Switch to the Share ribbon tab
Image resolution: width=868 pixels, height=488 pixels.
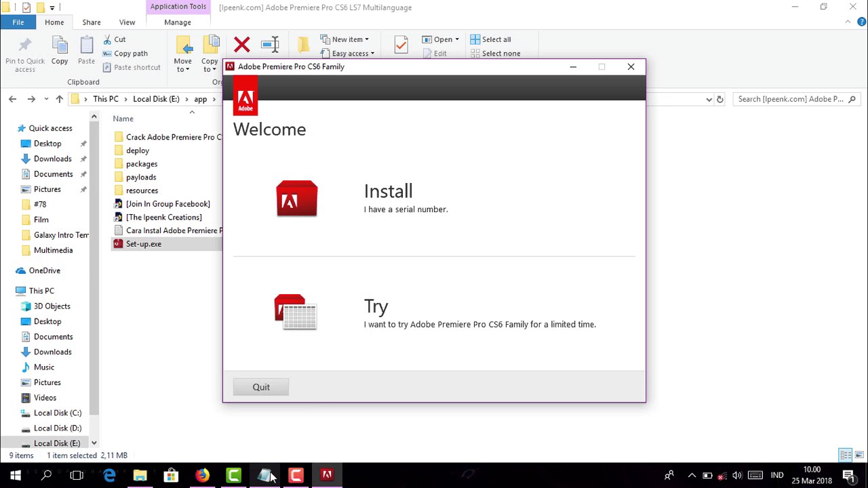[92, 22]
